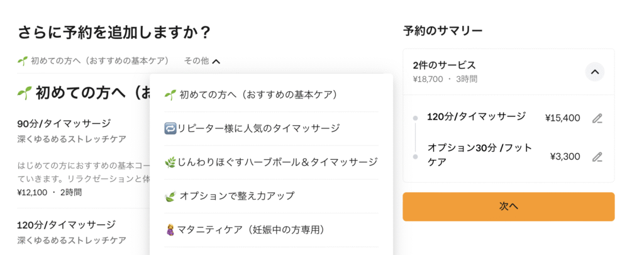Select the 初めての方へ category tab
644x255 pixels.
[x=93, y=61]
